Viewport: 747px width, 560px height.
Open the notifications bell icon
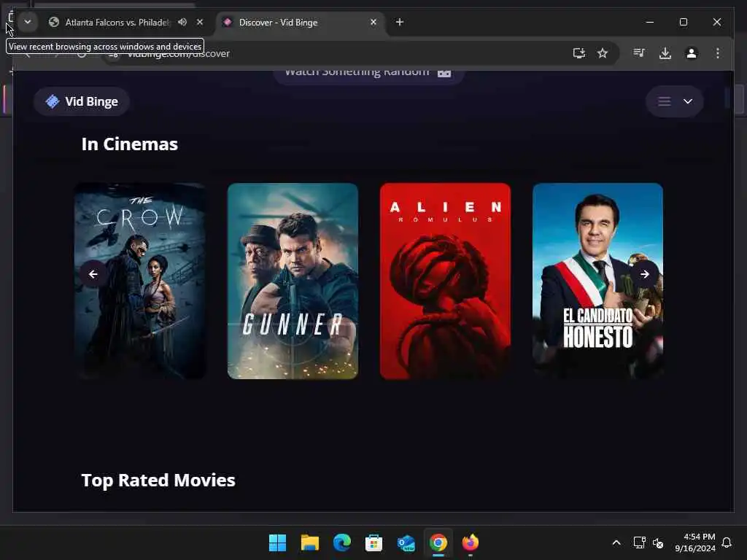point(727,542)
